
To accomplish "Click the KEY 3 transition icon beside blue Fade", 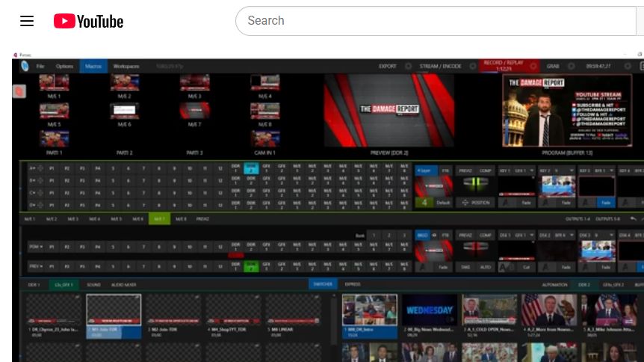I will 586,203.
